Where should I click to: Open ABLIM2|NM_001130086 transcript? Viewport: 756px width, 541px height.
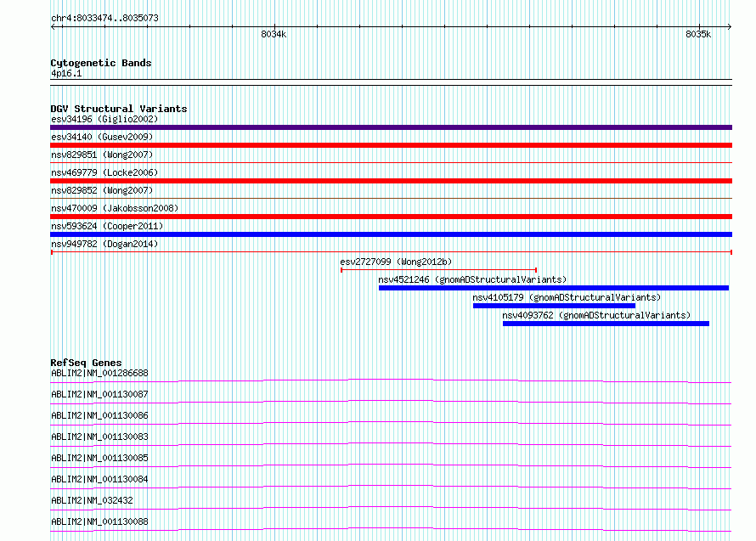pos(99,415)
